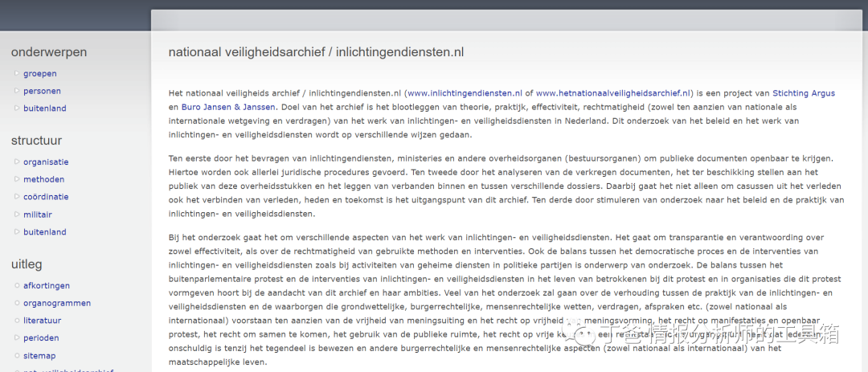
Task: Click the uitleg sidebar heading
Action: click(27, 264)
